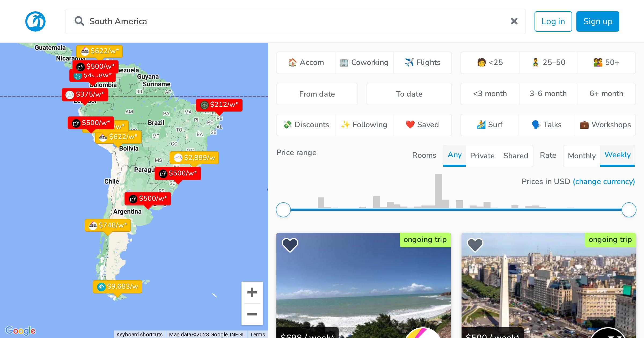Open the $500/w marker near Nicaragua

pyautogui.click(x=96, y=67)
